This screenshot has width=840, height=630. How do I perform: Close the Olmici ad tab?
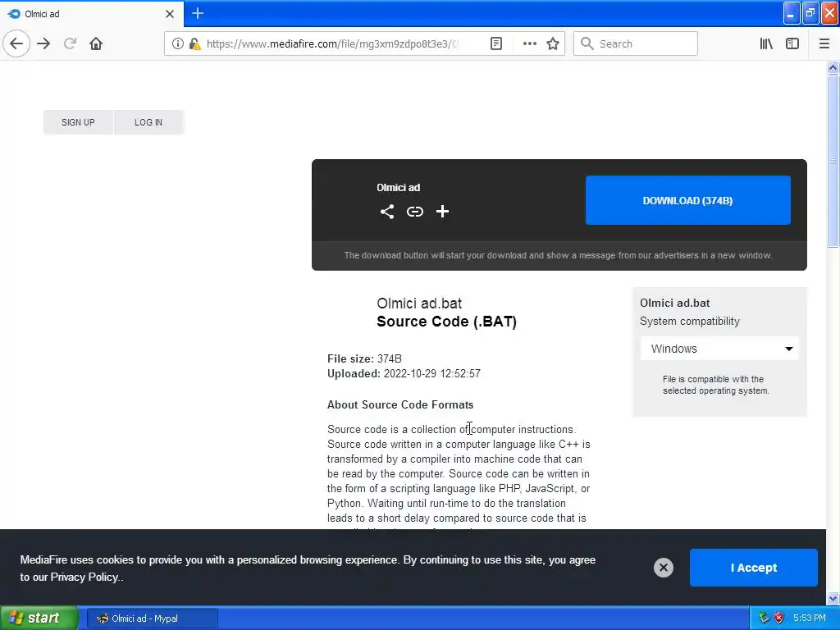(170, 14)
